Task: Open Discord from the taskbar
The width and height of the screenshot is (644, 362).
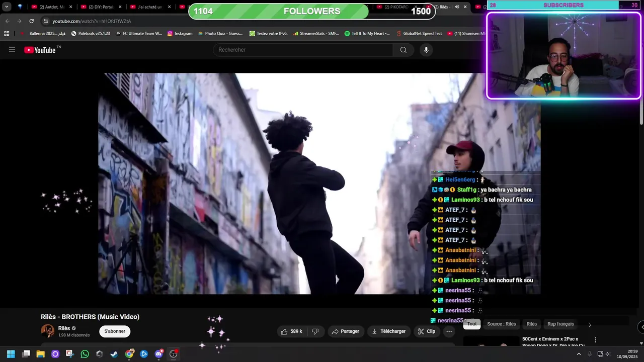Action: tap(158, 354)
